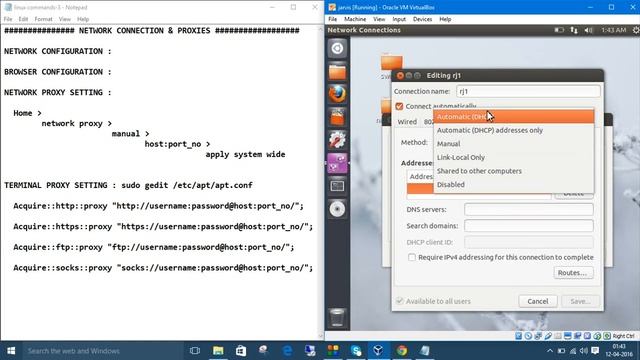The image size is (640, 360).
Task: Open the Ubuntu session gear menu
Action: 636,30
